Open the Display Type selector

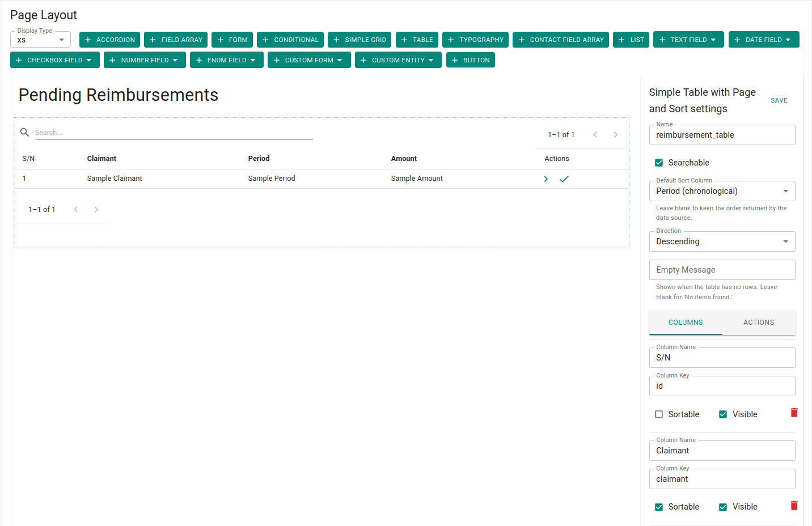40,40
